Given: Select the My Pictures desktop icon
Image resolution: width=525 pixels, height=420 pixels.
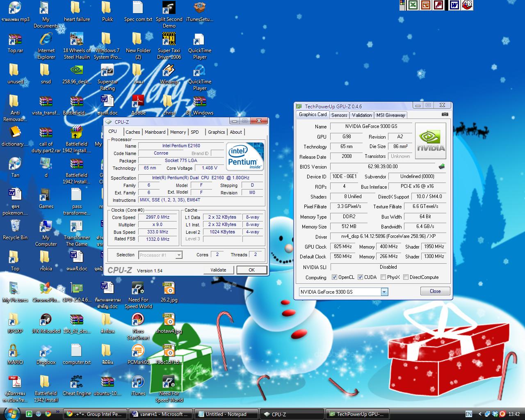Looking at the screenshot, I should coord(15,292).
